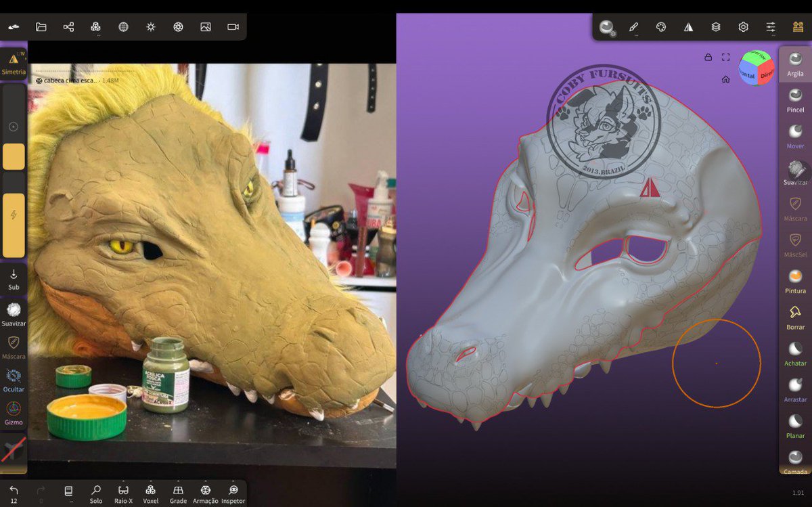
Task: Select the Camada layer tool
Action: [796, 461]
